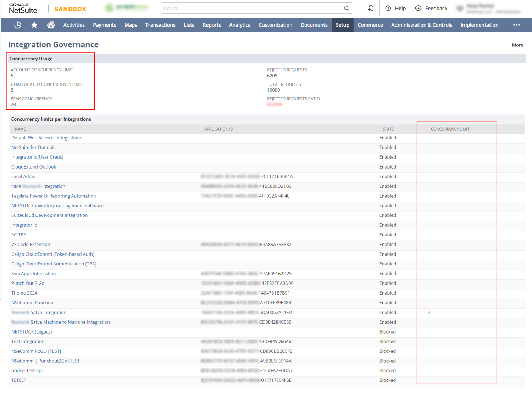
Task: Open Theme 2024 integration
Action: (24, 293)
